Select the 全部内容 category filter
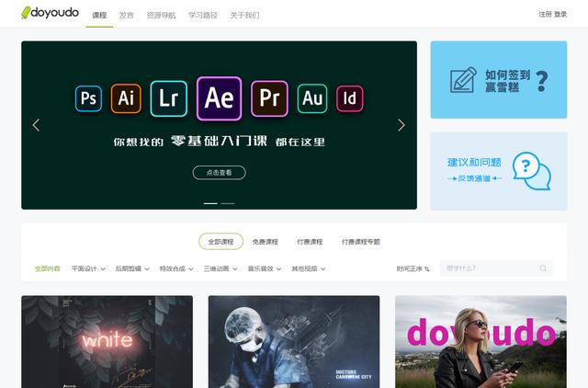This screenshot has height=388, width=588. [x=47, y=268]
